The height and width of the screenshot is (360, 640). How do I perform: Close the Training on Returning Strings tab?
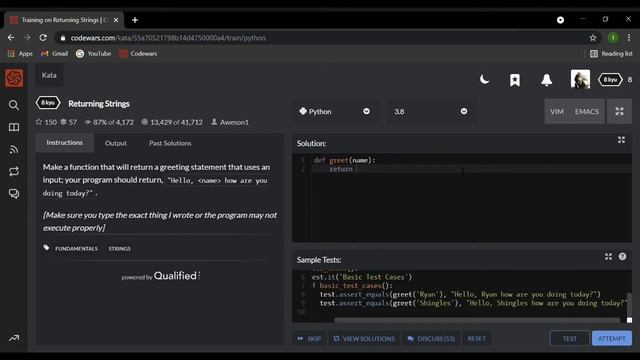[x=116, y=20]
